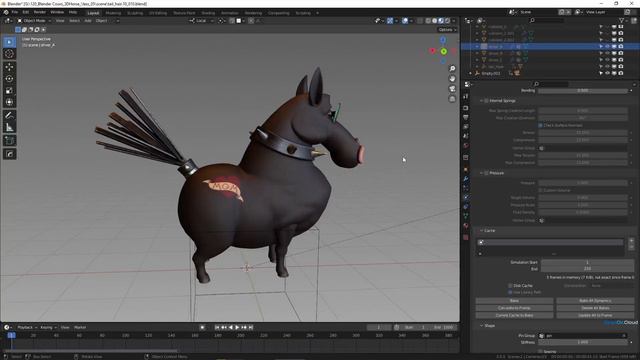The width and height of the screenshot is (640, 360).
Task: Select the Measure tool
Action: coord(9,128)
